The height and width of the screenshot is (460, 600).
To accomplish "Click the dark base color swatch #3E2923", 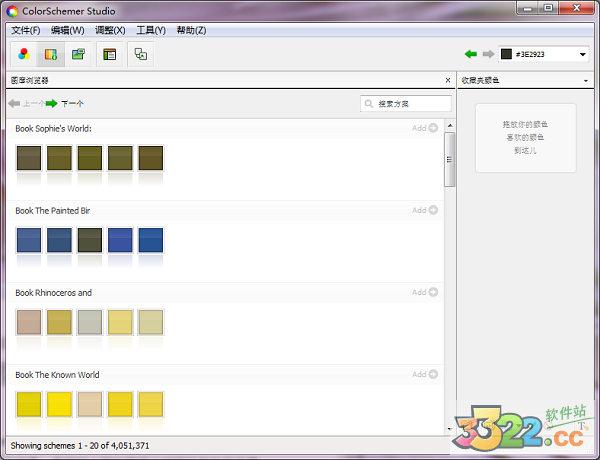I will point(507,54).
